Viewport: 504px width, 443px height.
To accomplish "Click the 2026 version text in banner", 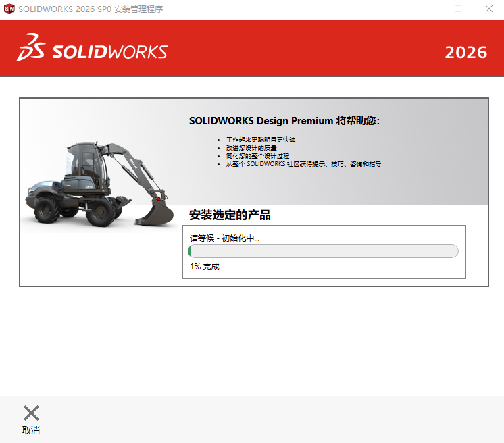I will point(465,52).
